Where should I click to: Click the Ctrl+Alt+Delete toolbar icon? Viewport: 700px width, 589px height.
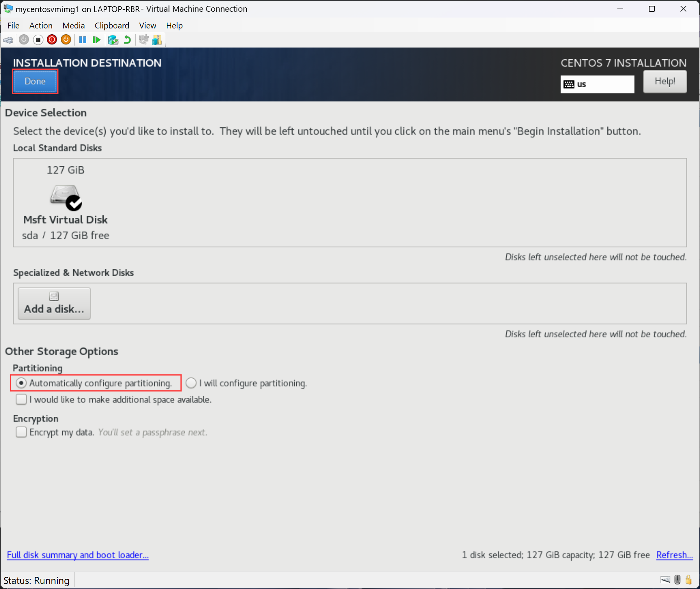tap(8, 39)
